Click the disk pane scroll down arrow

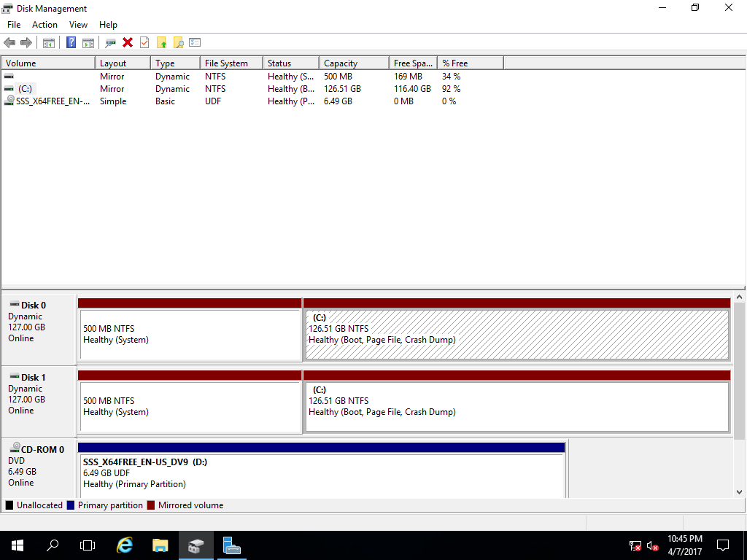739,492
